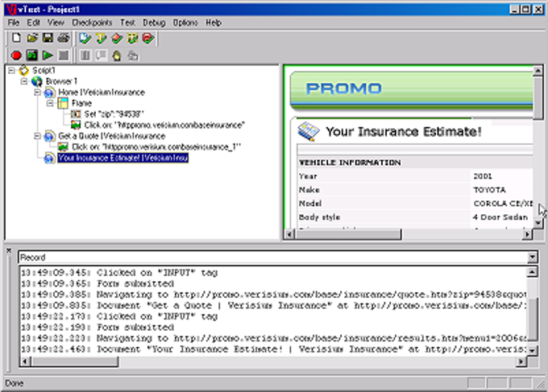Viewport: 548px width, 392px height.
Task: Collapse the Browser 1 tree node
Action: click(24, 81)
